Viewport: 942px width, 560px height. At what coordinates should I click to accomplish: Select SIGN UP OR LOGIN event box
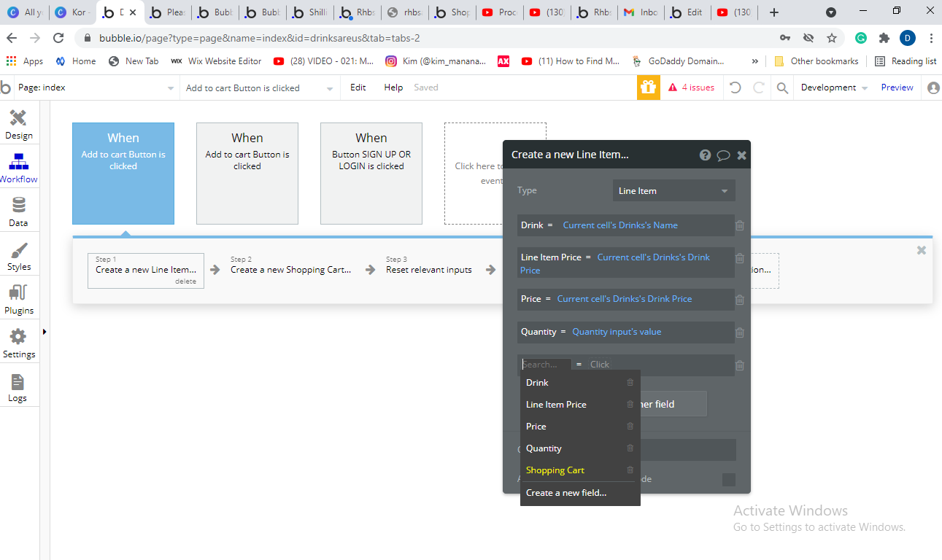371,174
